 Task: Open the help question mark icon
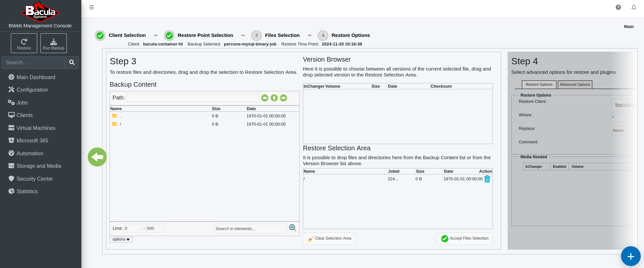coord(618,7)
